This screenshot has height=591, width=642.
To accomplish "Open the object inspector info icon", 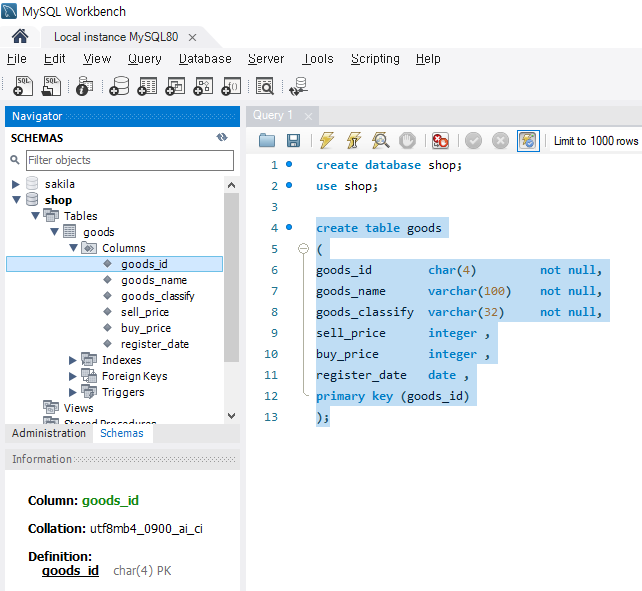I will click(x=85, y=86).
